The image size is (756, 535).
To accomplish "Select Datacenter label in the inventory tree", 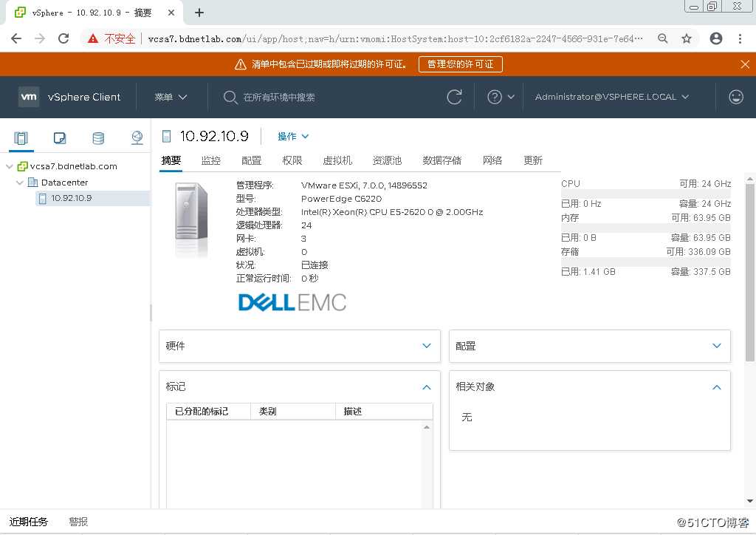I will (65, 183).
